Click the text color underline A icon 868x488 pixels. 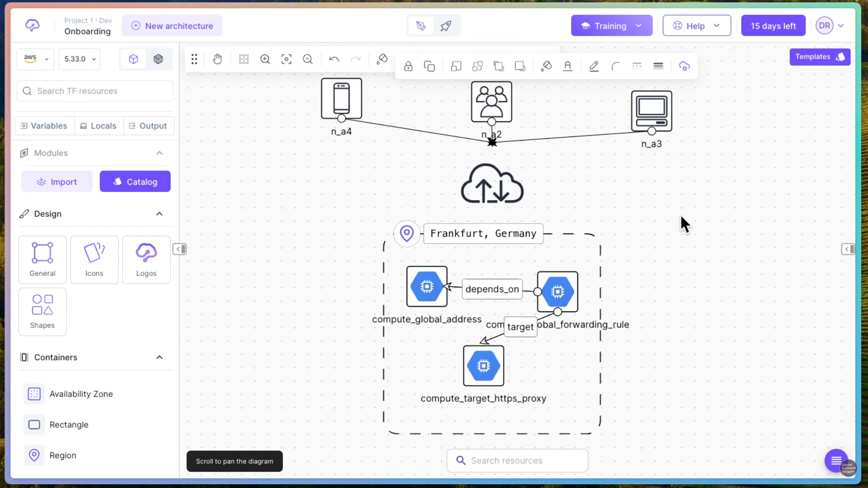(568, 66)
